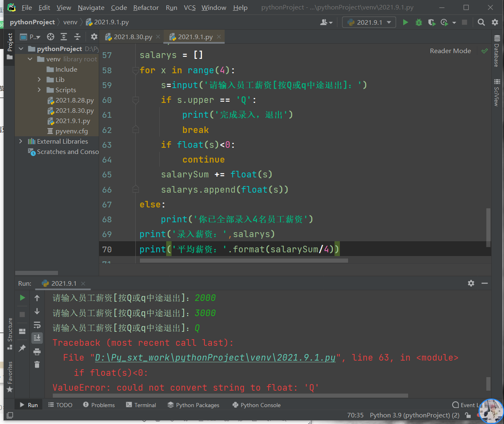Screen dimensions: 504x424
Task: Start debugging with the bug icon
Action: [x=419, y=22]
